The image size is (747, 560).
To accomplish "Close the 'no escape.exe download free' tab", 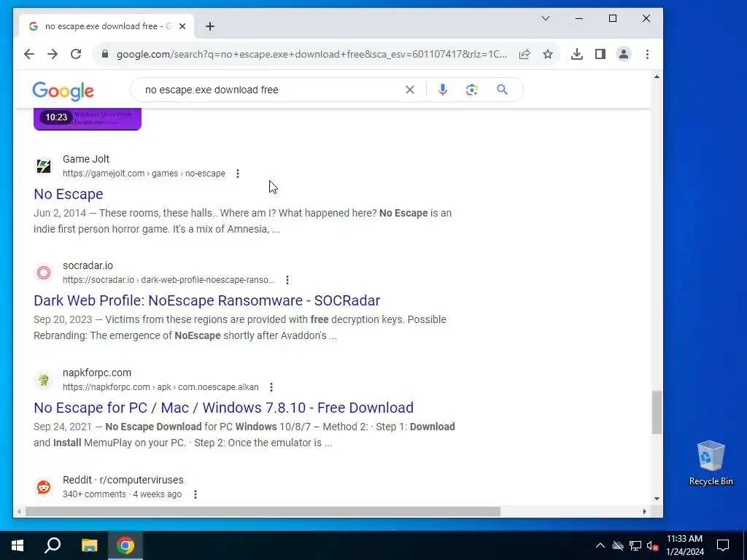I will (x=182, y=26).
